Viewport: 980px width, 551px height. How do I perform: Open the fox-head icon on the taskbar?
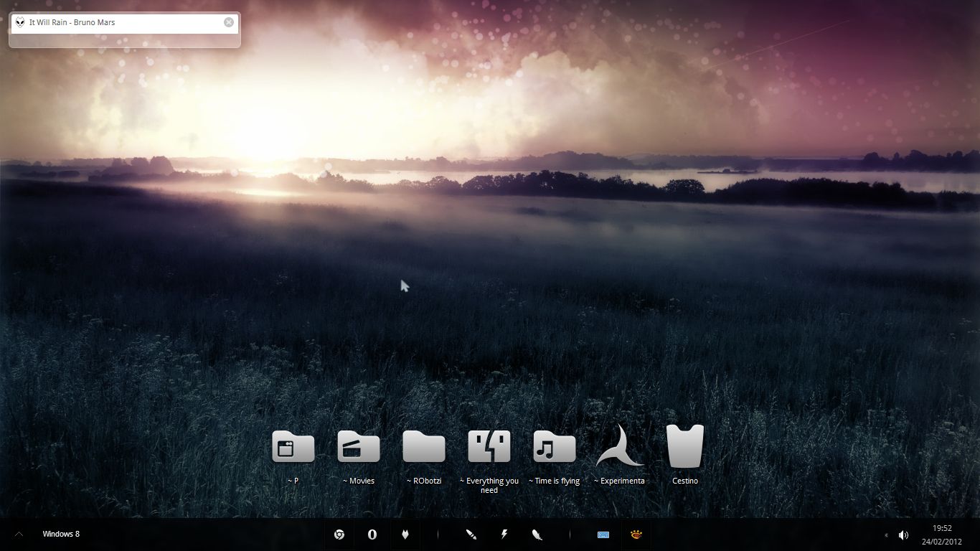point(405,534)
